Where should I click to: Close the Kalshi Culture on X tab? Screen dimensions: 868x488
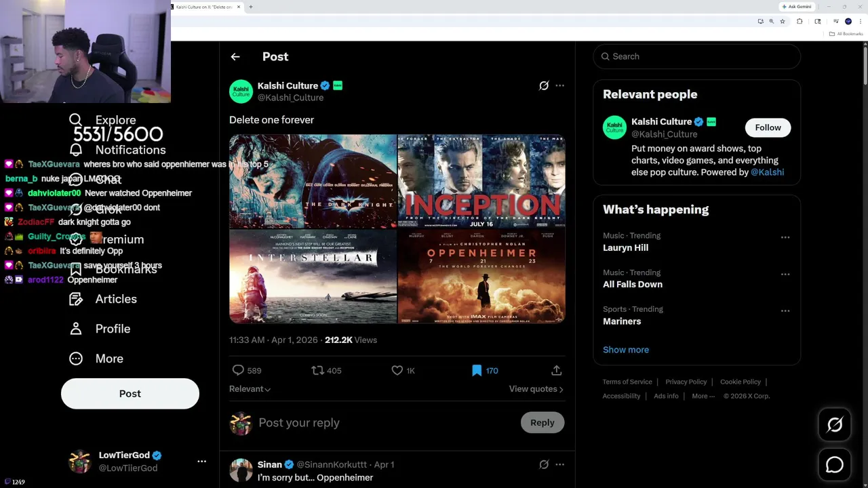pos(239,7)
